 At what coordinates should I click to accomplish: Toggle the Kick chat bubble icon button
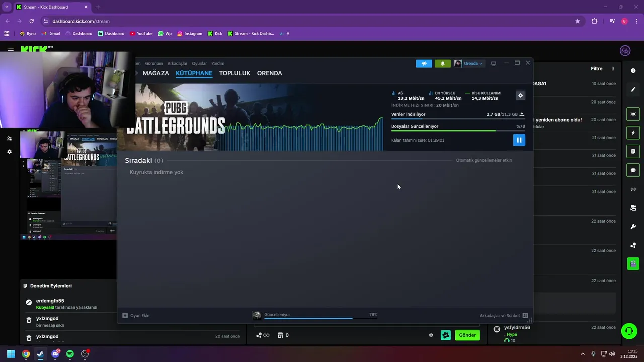point(633,170)
